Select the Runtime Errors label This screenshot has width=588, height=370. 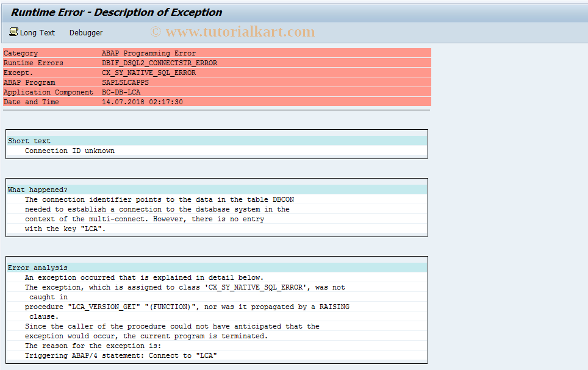coord(34,63)
